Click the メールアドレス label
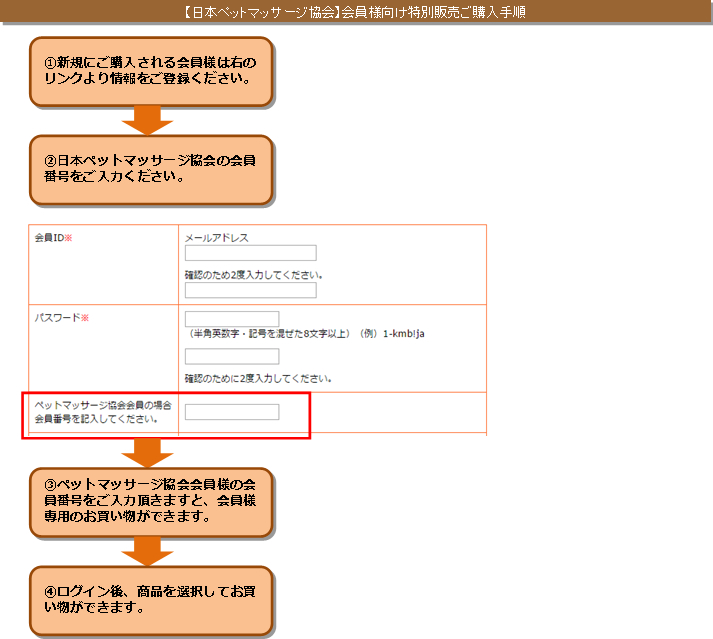The image size is (713, 639). pos(216,238)
